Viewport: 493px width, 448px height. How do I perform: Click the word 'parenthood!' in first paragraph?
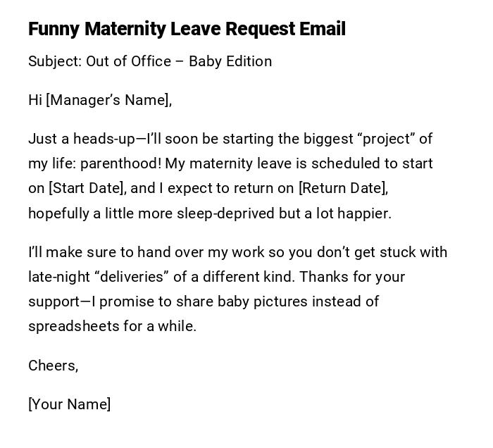pyautogui.click(x=120, y=163)
